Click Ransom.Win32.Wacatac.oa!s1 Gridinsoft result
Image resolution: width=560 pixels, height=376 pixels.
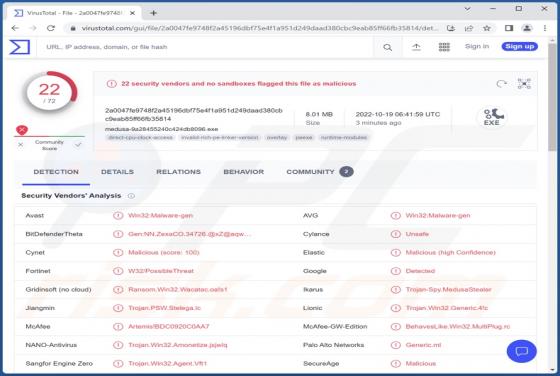178,290
